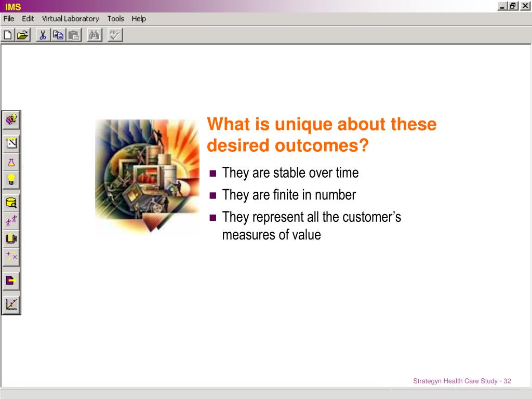
Task: Click the New document toolbar icon
Action: 8,35
